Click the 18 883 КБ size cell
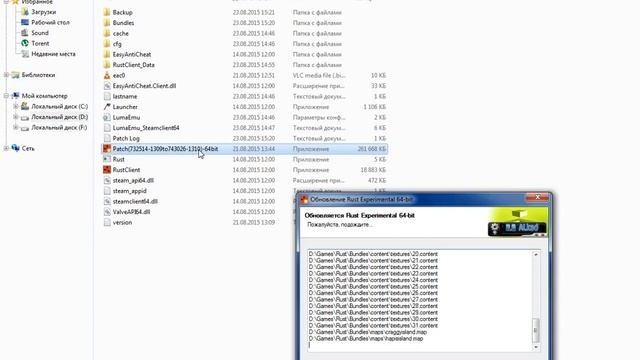Screen dimensions: 640x360 coord(373,170)
